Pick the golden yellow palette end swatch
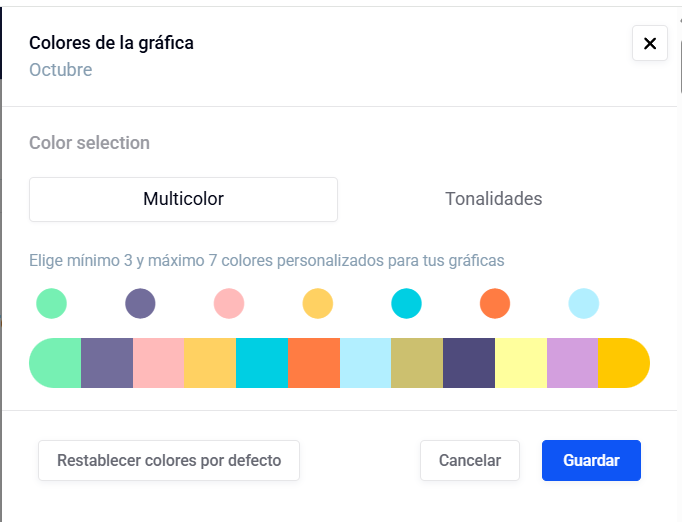 tap(623, 362)
